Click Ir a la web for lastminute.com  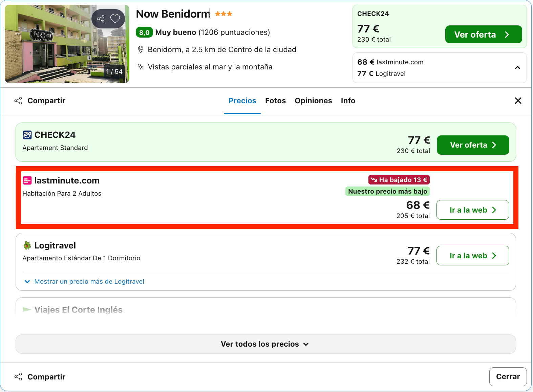(473, 210)
